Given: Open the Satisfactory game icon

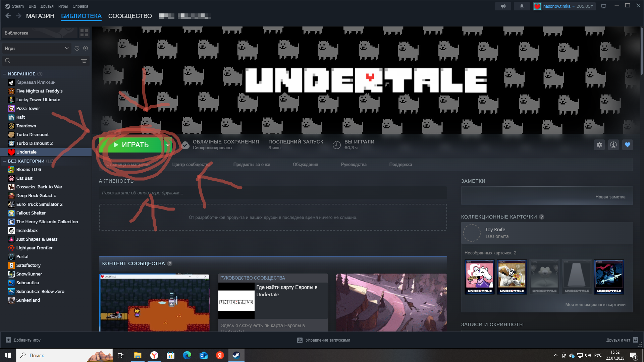Looking at the screenshot, I should coord(11,265).
